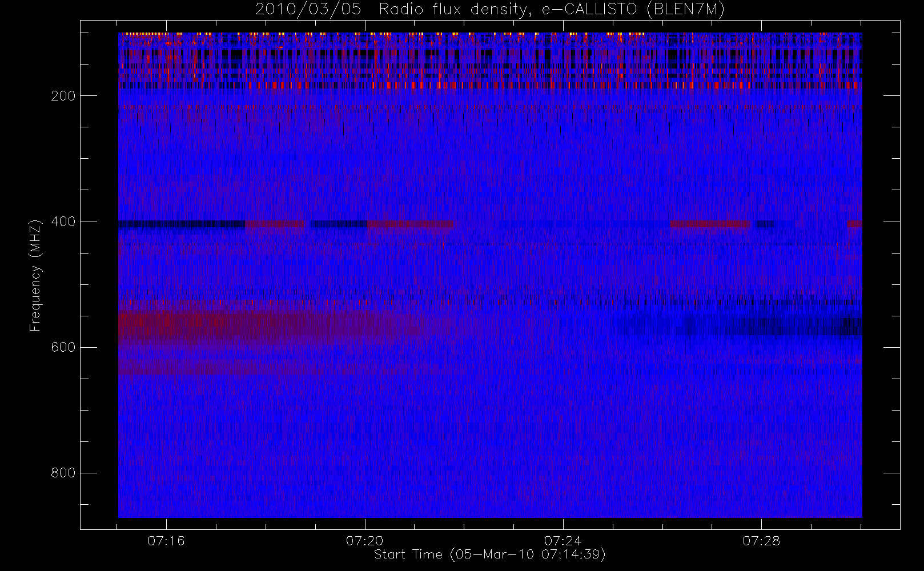
Task: Click the 07:20 time tick label
Action: (x=364, y=540)
